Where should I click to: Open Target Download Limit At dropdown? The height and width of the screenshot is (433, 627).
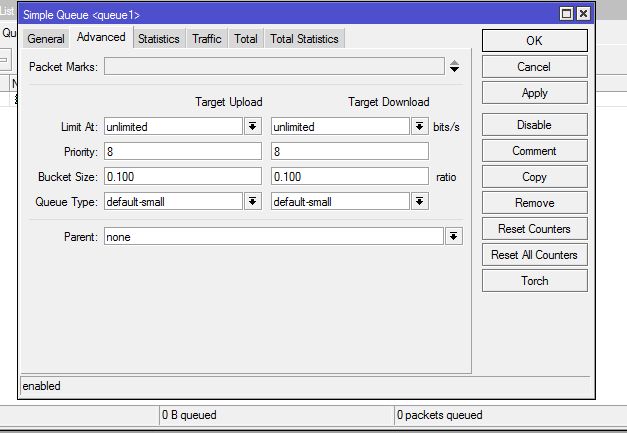pos(419,126)
